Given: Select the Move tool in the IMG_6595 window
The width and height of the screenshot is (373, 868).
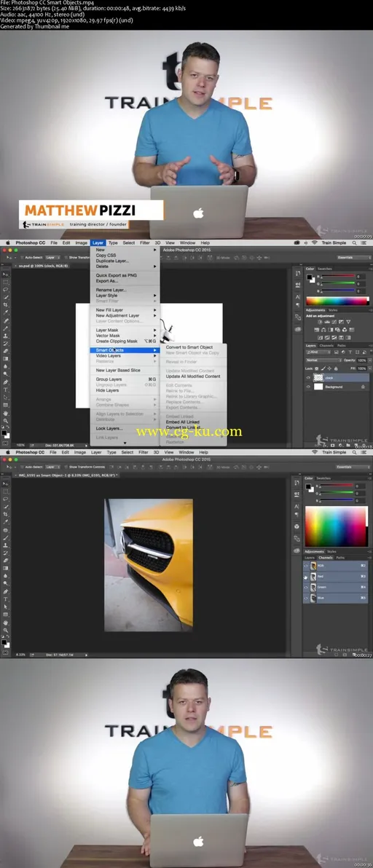Looking at the screenshot, I should (x=6, y=484).
